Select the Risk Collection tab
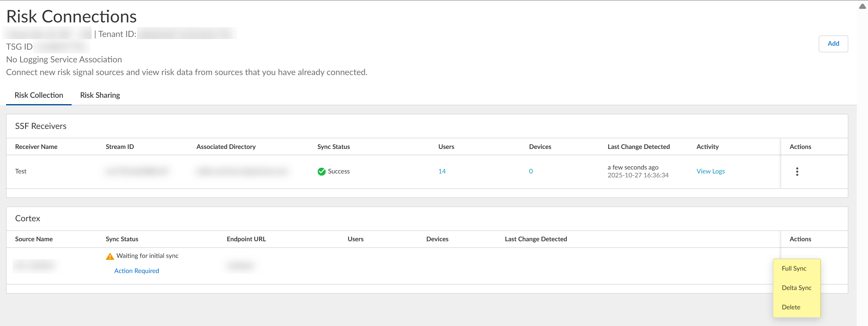The width and height of the screenshot is (868, 326). point(39,95)
